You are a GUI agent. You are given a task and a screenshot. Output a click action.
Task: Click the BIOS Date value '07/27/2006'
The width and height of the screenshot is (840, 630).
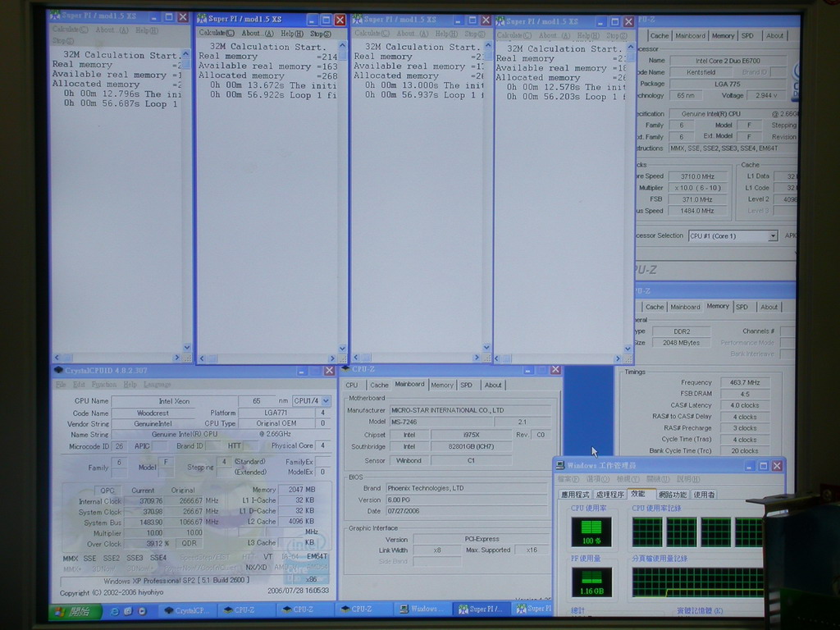click(466, 511)
